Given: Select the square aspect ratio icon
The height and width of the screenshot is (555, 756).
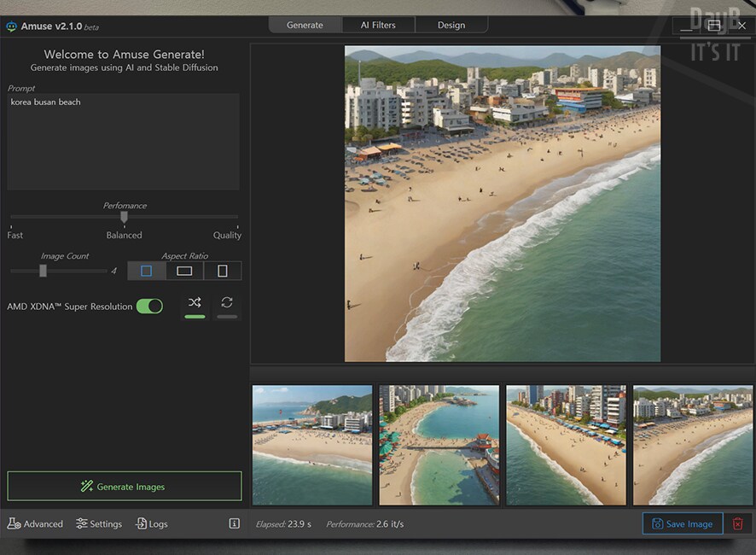Looking at the screenshot, I should (146, 271).
